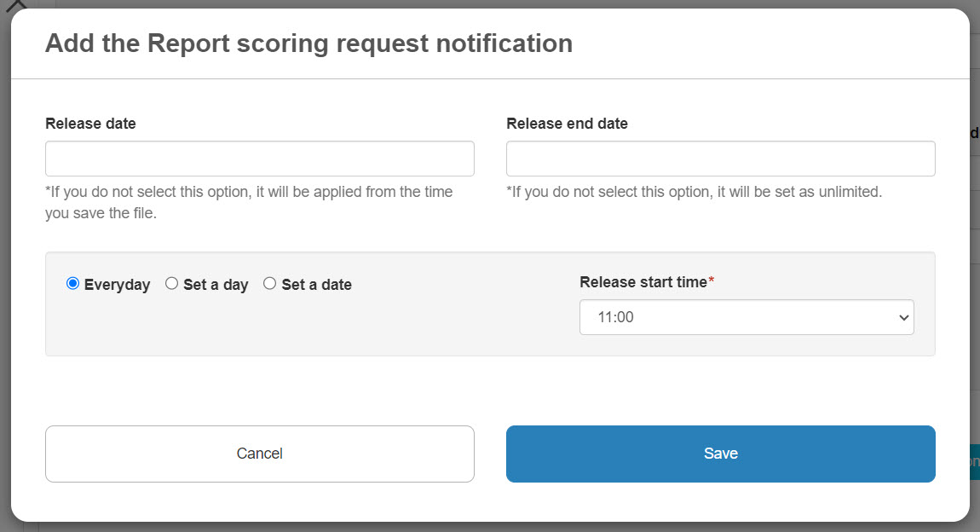Click the "Release start time" label
980x532 pixels.
click(x=643, y=282)
